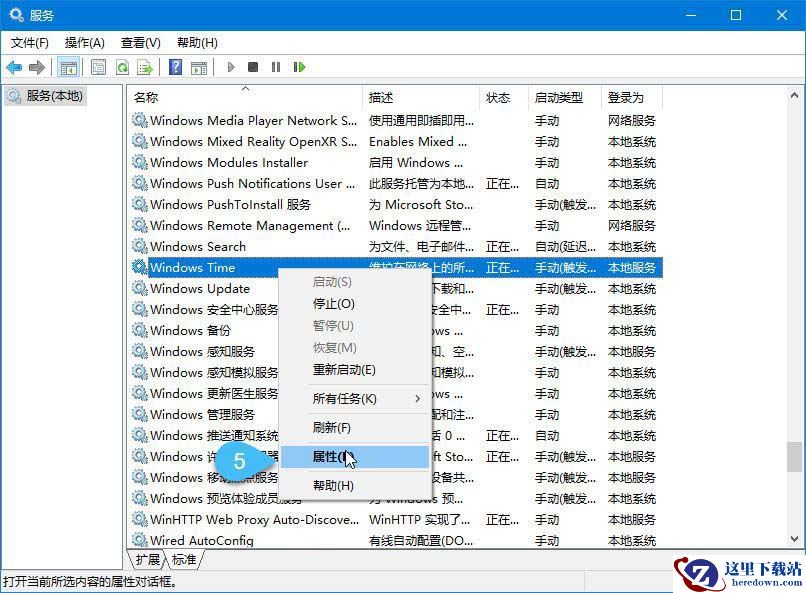Open the Help question mark icon
Viewport: 806px width, 593px height.
click(175, 67)
